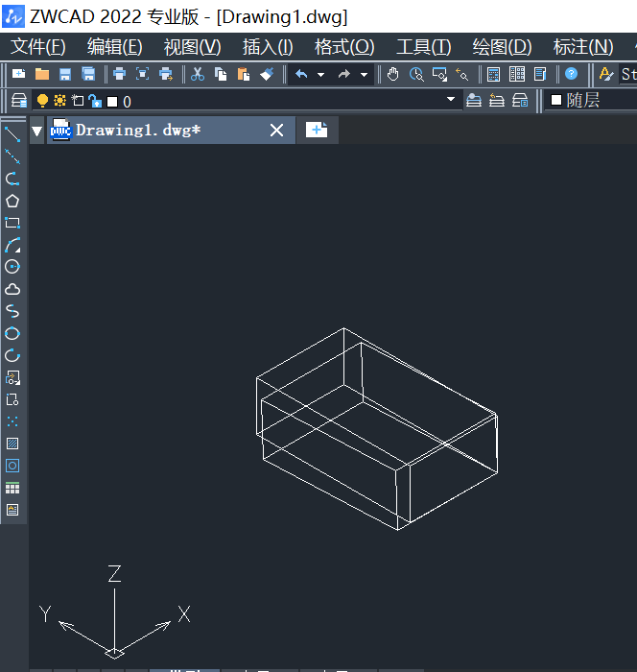Click the Text Style icon

[605, 74]
